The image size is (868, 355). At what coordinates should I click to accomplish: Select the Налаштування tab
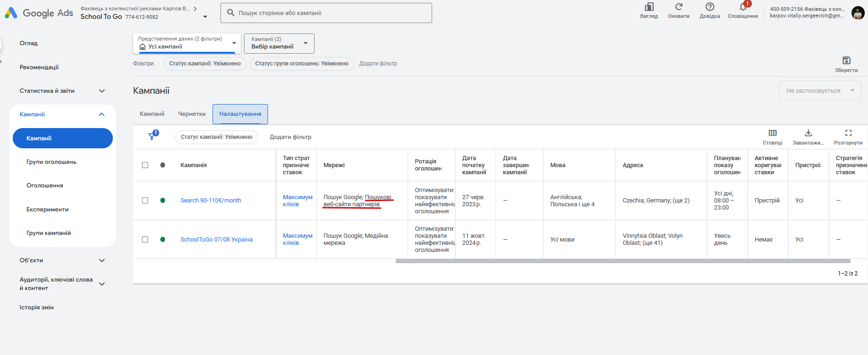[x=240, y=114]
